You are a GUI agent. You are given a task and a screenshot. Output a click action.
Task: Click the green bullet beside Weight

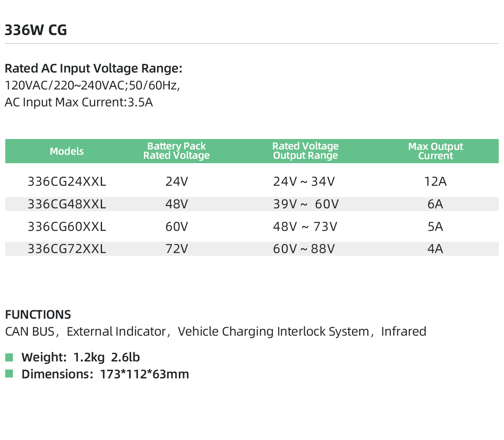pos(9,357)
